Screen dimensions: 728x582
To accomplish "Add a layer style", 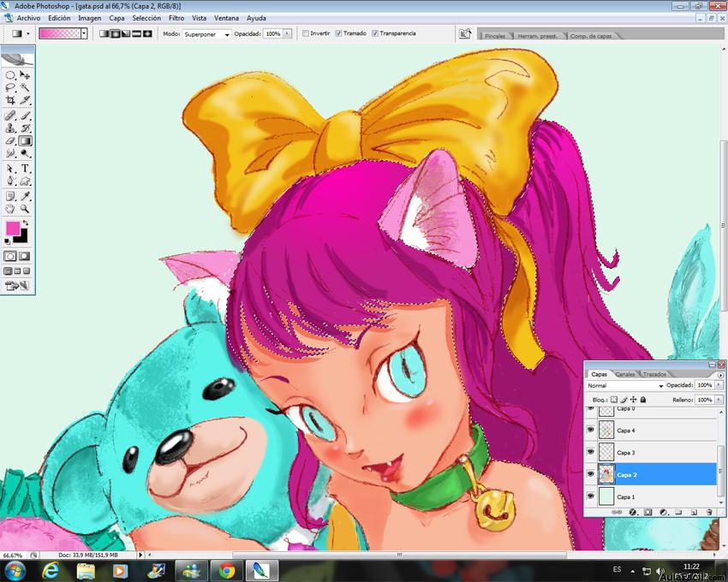I will [632, 512].
